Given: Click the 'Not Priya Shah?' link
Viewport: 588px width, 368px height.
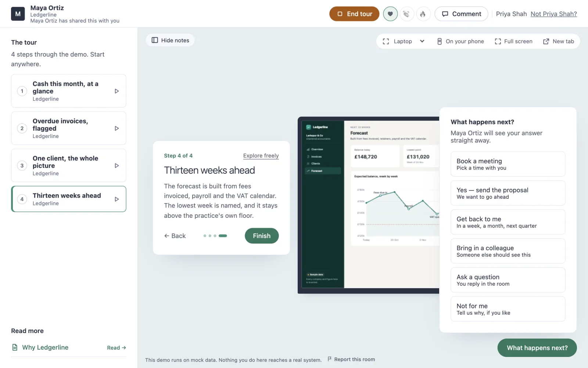Looking at the screenshot, I should [553, 14].
